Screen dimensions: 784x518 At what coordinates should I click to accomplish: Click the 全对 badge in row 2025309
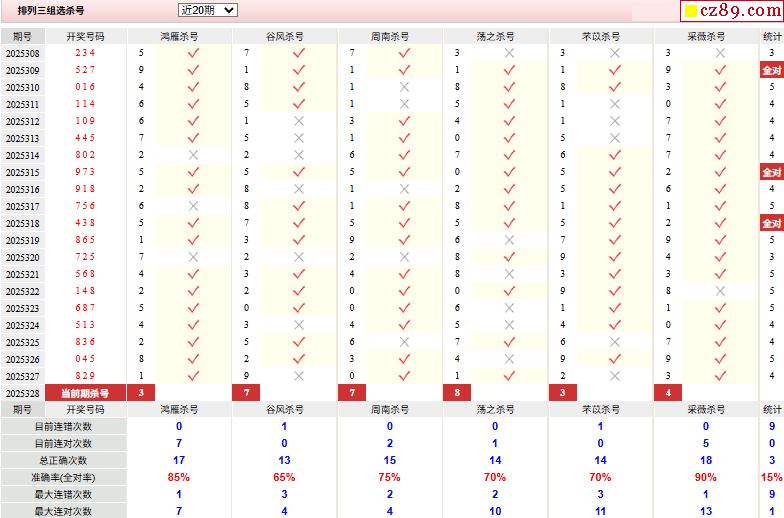[771, 71]
